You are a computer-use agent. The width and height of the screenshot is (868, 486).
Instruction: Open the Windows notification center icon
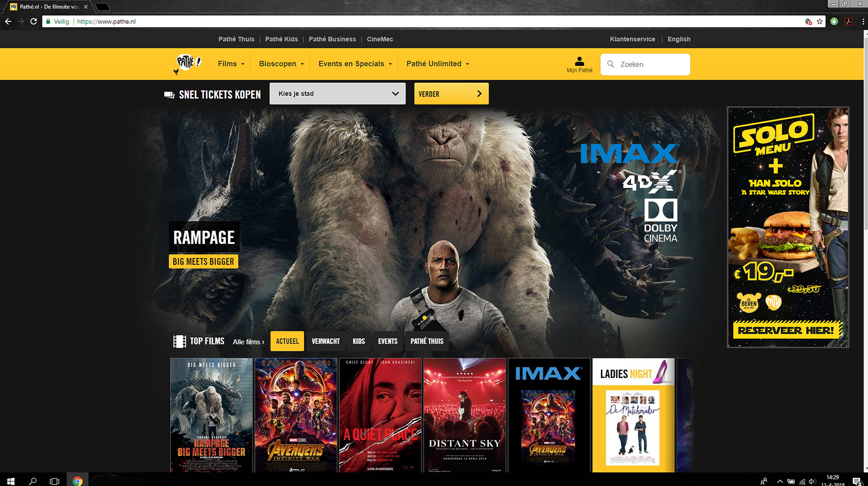(x=857, y=481)
